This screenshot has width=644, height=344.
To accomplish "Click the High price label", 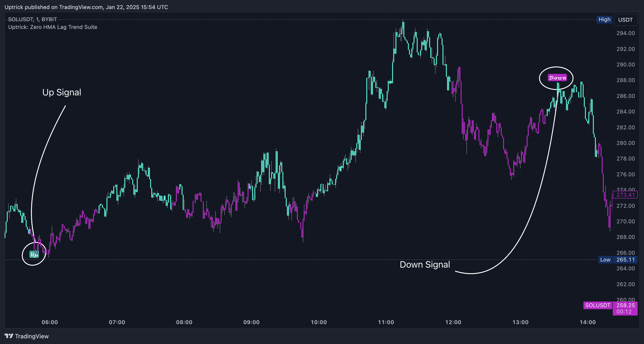I will [x=604, y=19].
